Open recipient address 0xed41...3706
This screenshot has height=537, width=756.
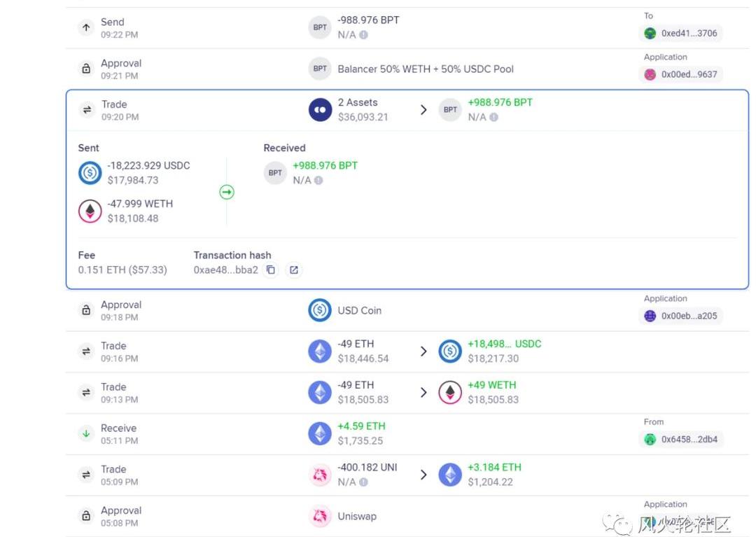681,33
